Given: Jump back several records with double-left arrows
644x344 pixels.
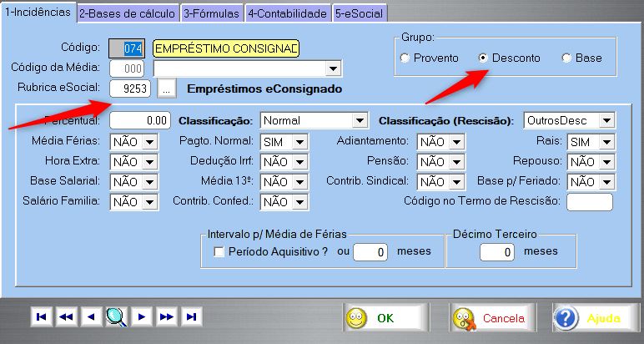Looking at the screenshot, I should (x=67, y=317).
